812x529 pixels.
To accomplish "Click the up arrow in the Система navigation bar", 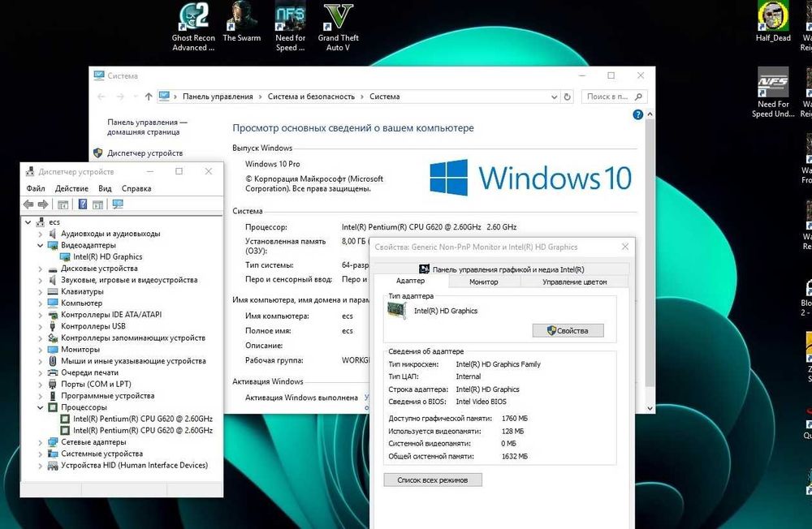I will (149, 97).
